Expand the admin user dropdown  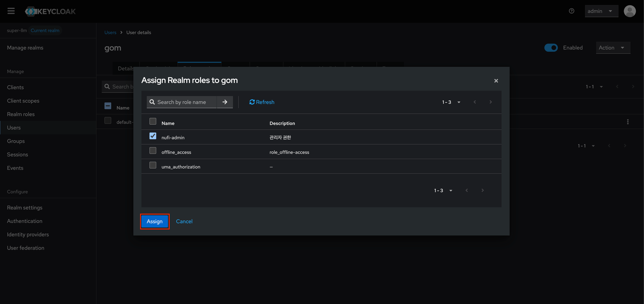coord(601,11)
